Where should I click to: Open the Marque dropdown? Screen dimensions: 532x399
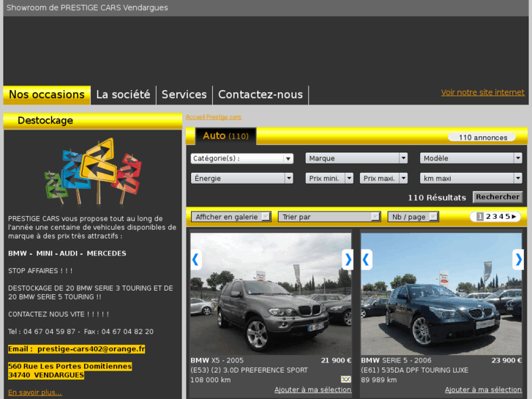pos(356,158)
